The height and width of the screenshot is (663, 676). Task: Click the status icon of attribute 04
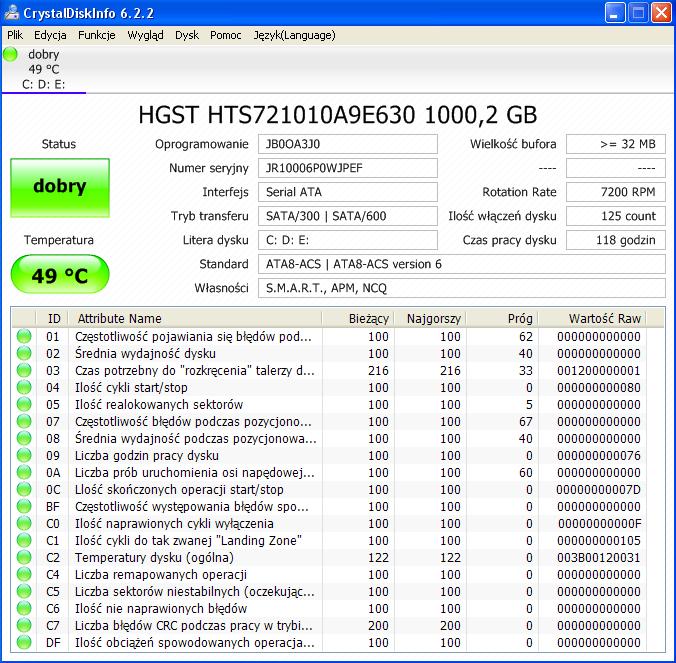pyautogui.click(x=24, y=388)
